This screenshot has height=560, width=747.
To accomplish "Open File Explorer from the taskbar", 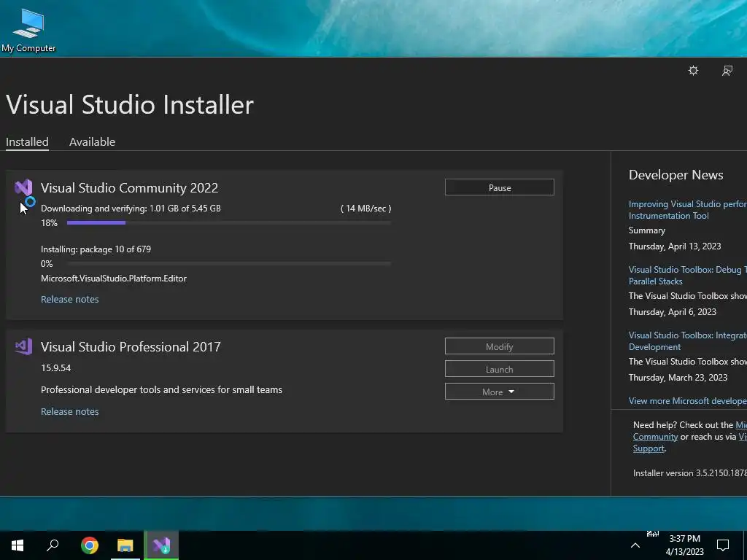I will point(125,545).
